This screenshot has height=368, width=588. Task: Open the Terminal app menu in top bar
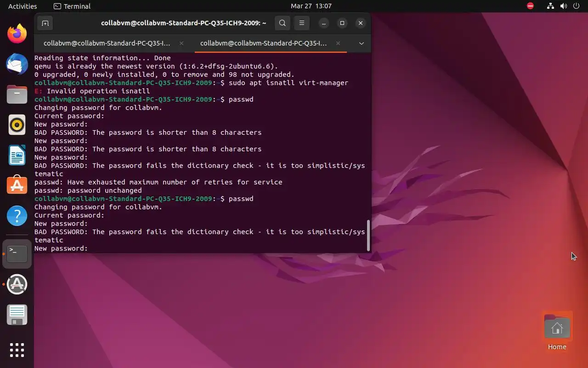(x=72, y=6)
